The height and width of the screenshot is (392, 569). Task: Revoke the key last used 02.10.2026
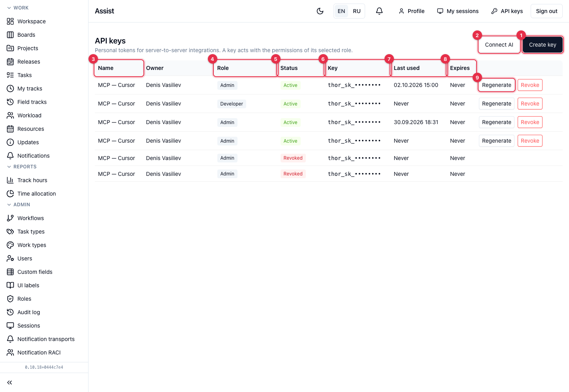pyautogui.click(x=530, y=85)
